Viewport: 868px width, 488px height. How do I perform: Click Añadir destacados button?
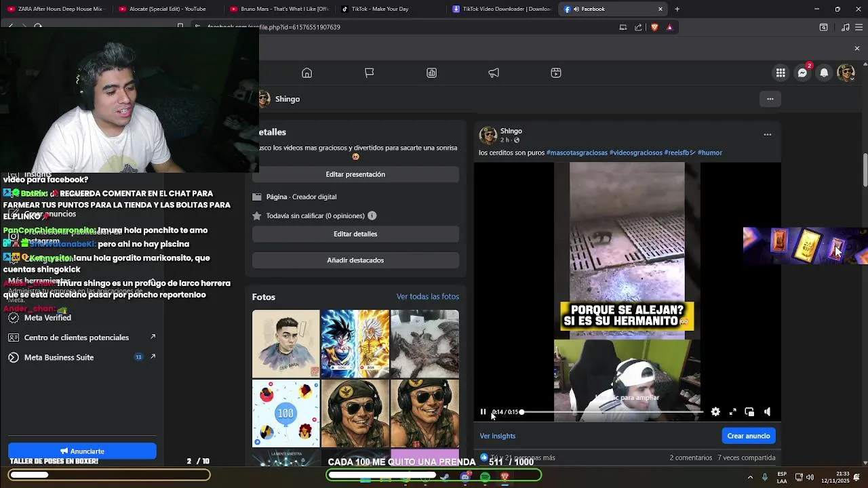[355, 260]
